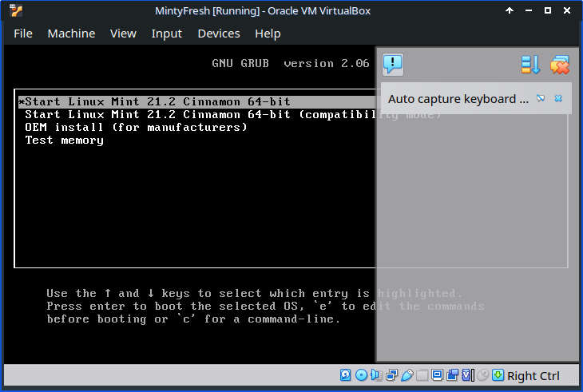583x392 pixels.
Task: Open the File menu
Action: (23, 34)
